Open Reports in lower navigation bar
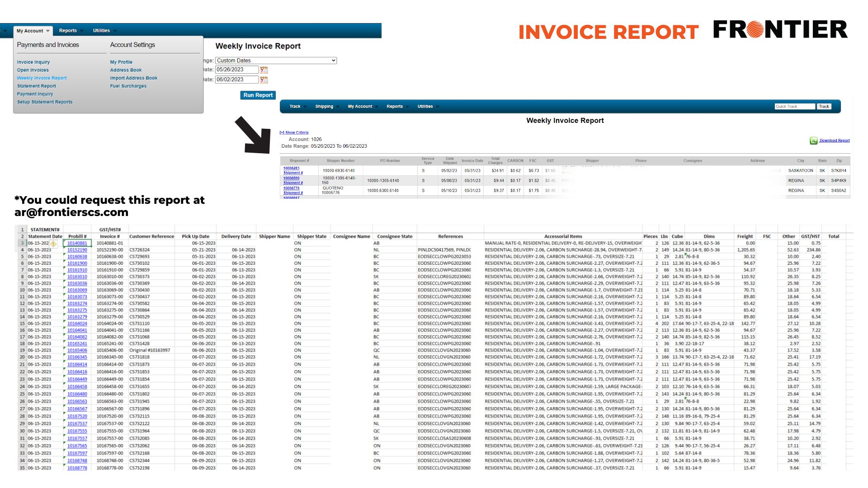Image resolution: width=868 pixels, height=488 pixels. (395, 107)
